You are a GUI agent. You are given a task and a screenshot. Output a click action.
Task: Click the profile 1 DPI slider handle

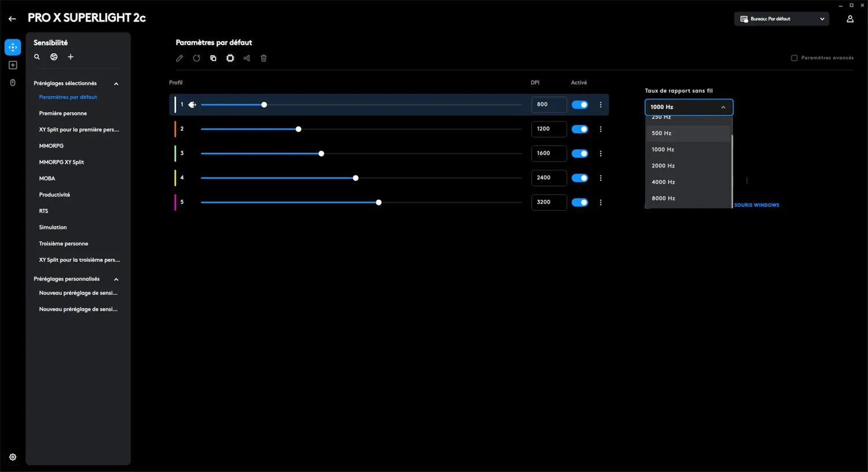[x=264, y=105]
